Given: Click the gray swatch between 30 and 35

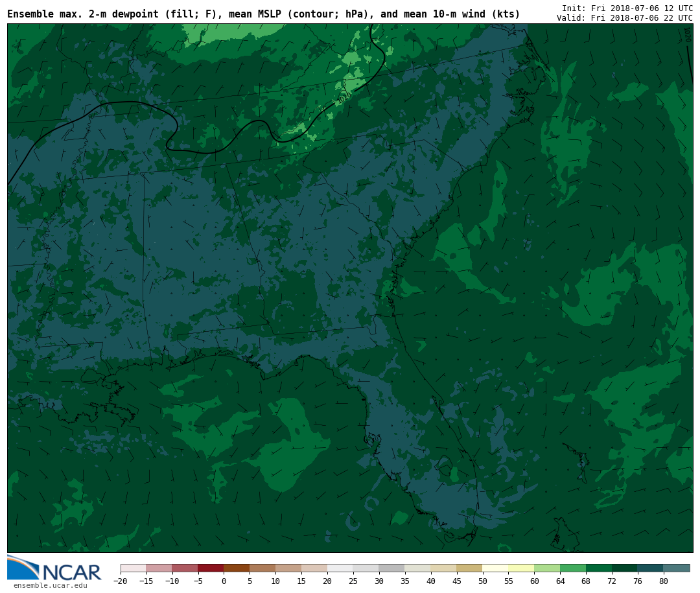Looking at the screenshot, I should [392, 568].
